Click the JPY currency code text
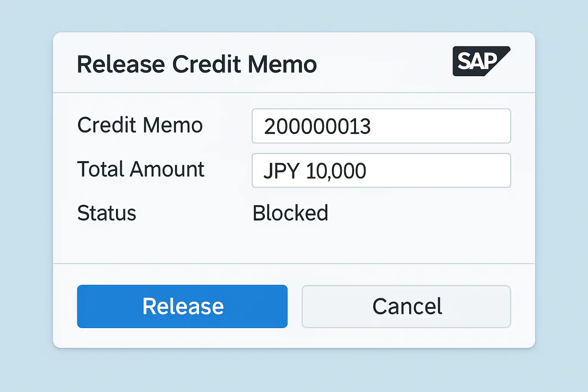Viewport: 588px width, 392px height. pyautogui.click(x=281, y=171)
